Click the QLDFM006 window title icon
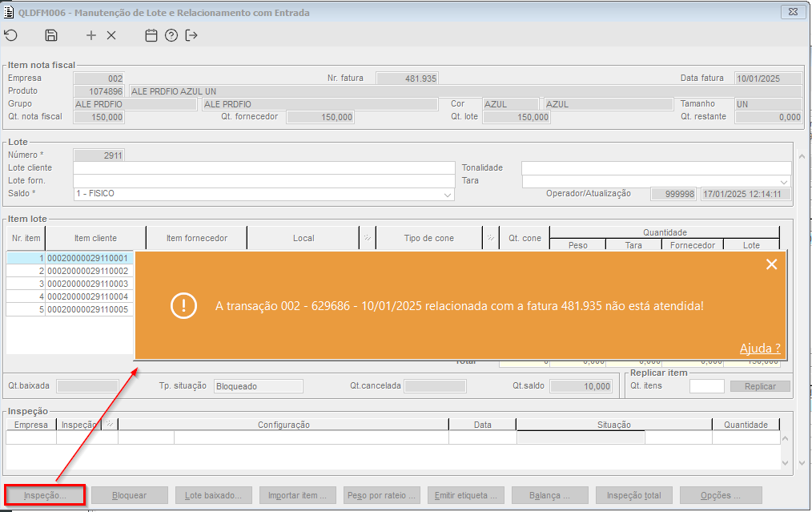This screenshot has height=512, width=812. (9, 13)
